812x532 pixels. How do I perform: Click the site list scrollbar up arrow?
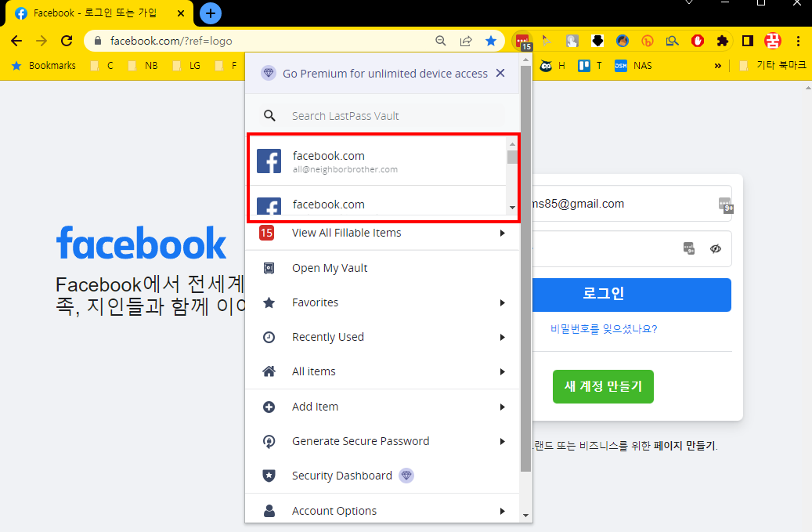pos(512,143)
